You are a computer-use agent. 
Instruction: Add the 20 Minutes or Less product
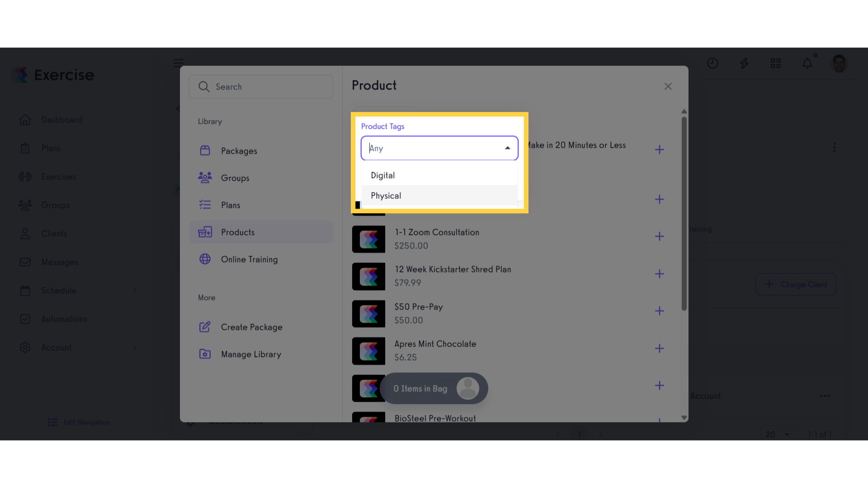coord(660,150)
